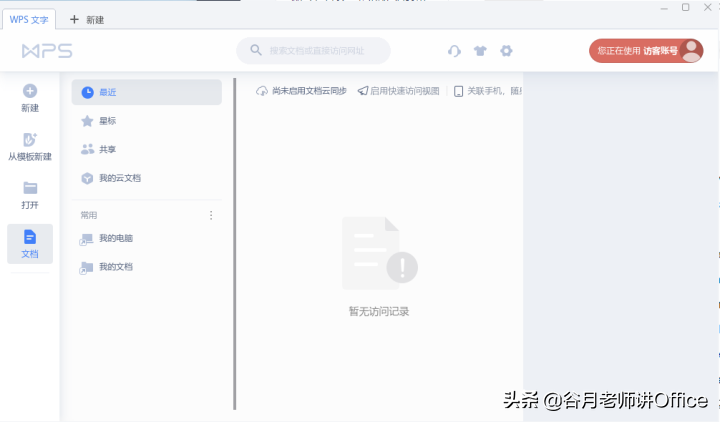The width and height of the screenshot is (720, 422).
Task: Maximize the WPS window
Action: click(686, 7)
